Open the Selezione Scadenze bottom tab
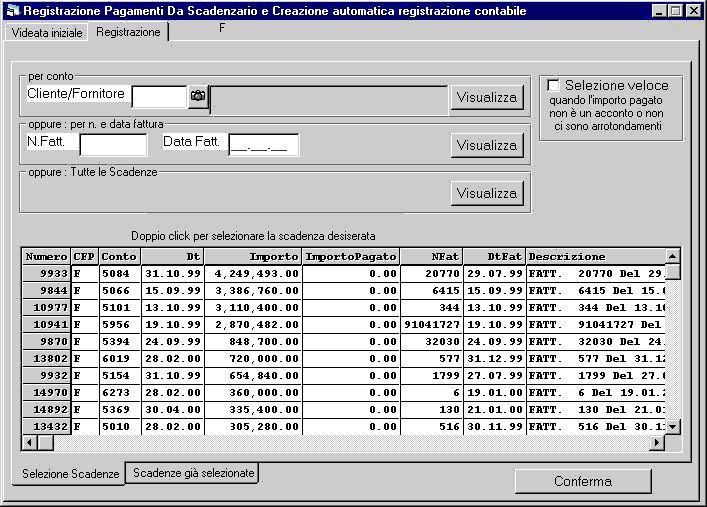Image resolution: width=707 pixels, height=507 pixels. point(70,474)
